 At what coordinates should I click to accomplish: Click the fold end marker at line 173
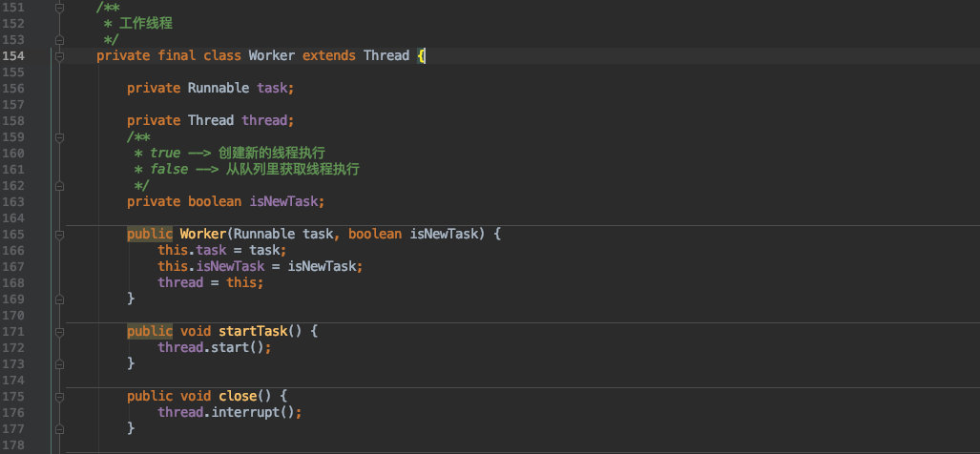click(59, 363)
